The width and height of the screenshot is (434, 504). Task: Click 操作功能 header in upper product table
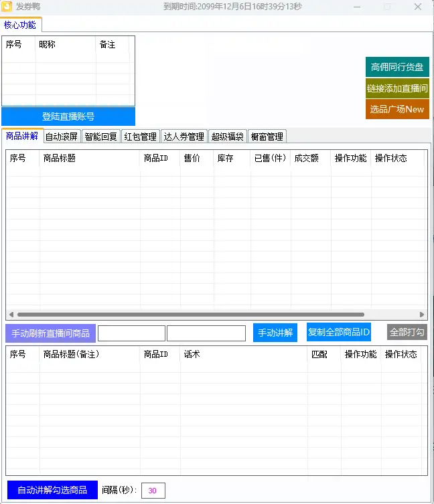(x=351, y=158)
